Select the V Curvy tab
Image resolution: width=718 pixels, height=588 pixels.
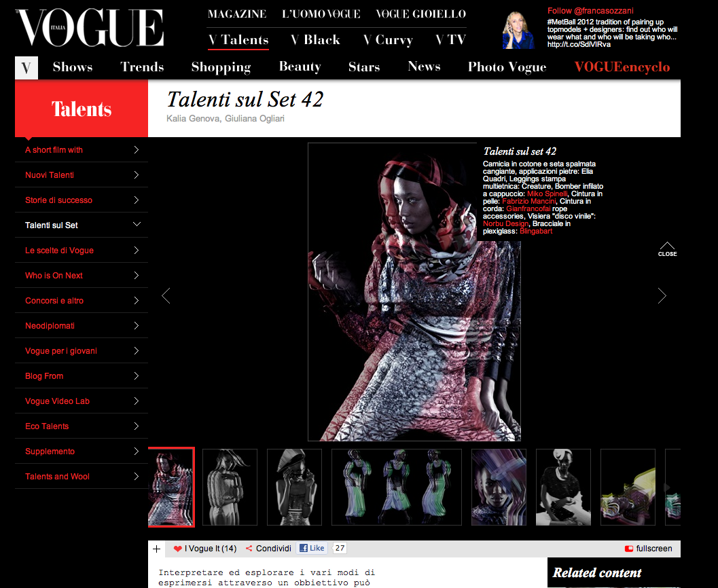click(x=389, y=40)
